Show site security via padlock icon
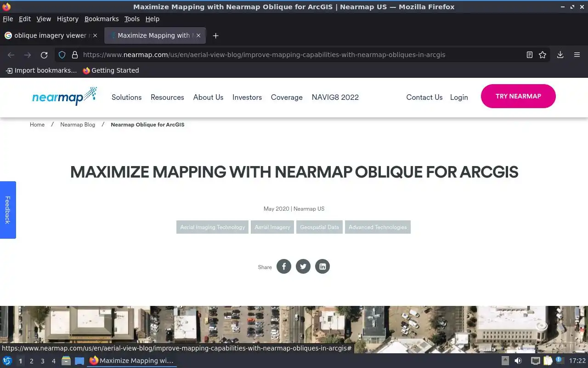This screenshot has height=368, width=588. tap(74, 55)
